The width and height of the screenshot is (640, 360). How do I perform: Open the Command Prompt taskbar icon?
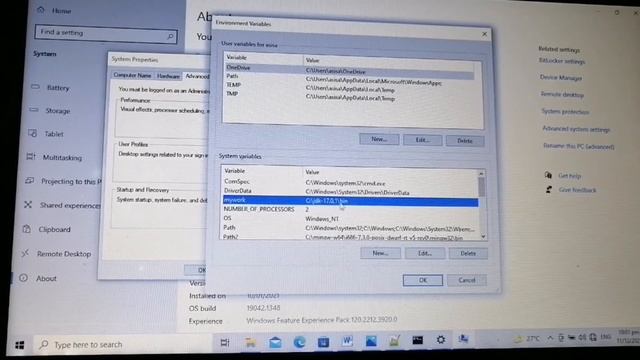(x=417, y=340)
